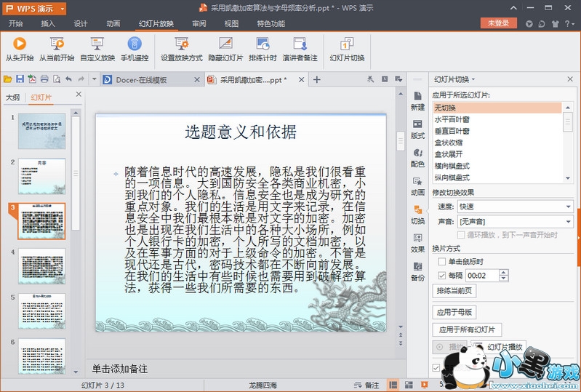Open 演讲者备注 speaker notes tool

coord(300,49)
